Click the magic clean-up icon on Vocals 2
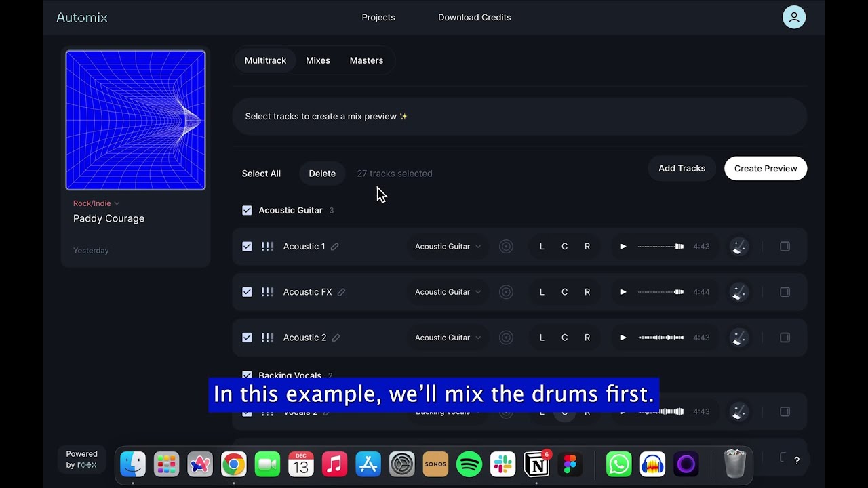This screenshot has height=488, width=868. (739, 411)
